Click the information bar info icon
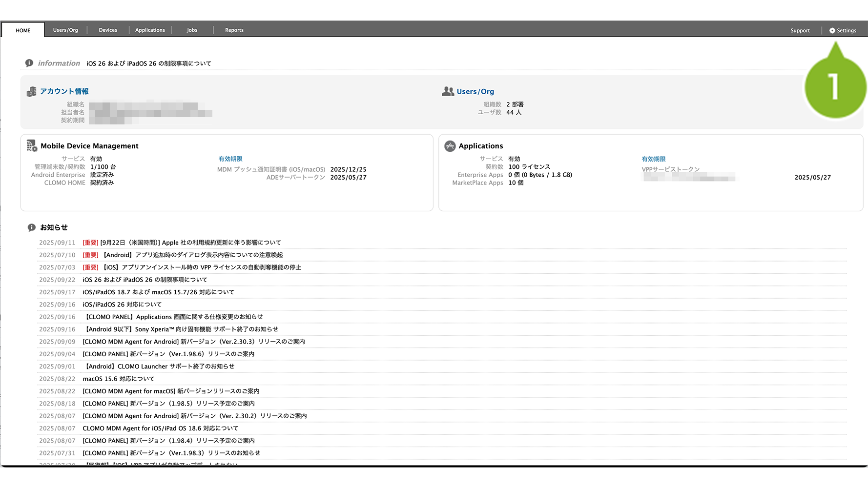Screen dimensions: 868x488 click(x=29, y=63)
